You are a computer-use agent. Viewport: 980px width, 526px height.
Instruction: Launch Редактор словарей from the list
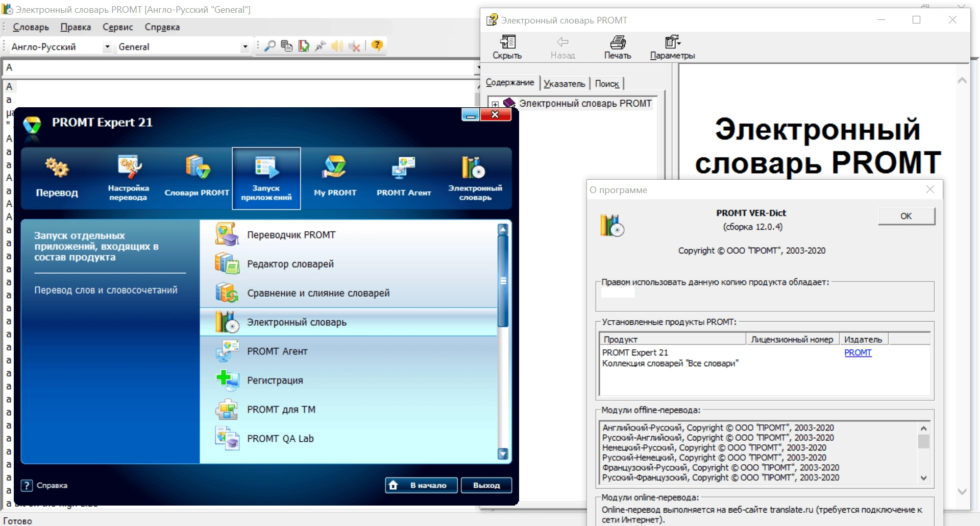pyautogui.click(x=349, y=264)
